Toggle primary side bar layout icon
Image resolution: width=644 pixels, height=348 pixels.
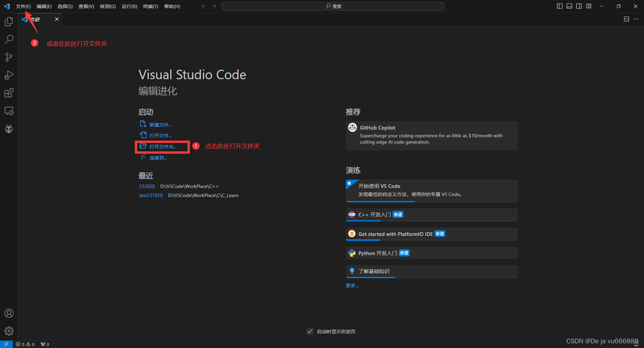pyautogui.click(x=559, y=6)
